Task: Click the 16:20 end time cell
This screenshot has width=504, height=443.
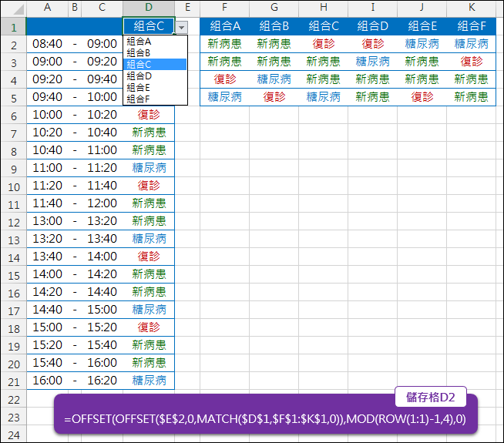Action: tap(102, 381)
